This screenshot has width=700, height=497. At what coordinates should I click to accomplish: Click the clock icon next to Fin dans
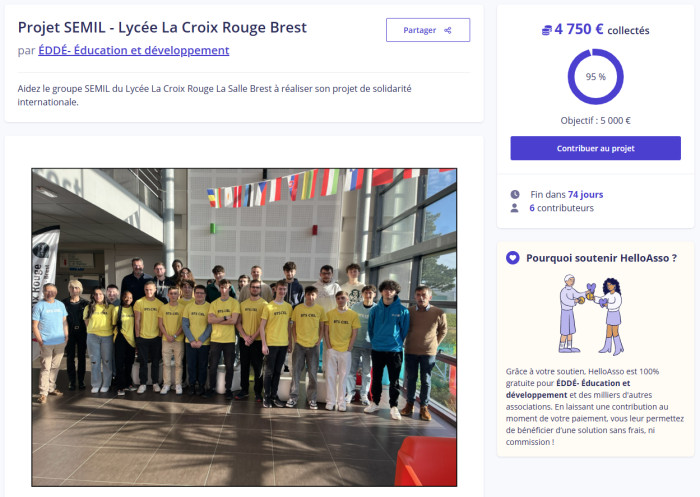(515, 194)
